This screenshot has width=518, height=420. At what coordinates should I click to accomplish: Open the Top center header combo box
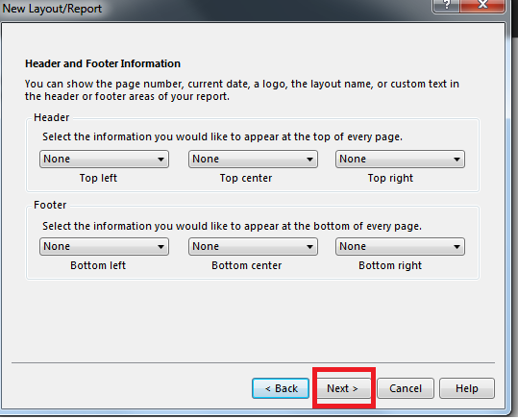tap(253, 160)
